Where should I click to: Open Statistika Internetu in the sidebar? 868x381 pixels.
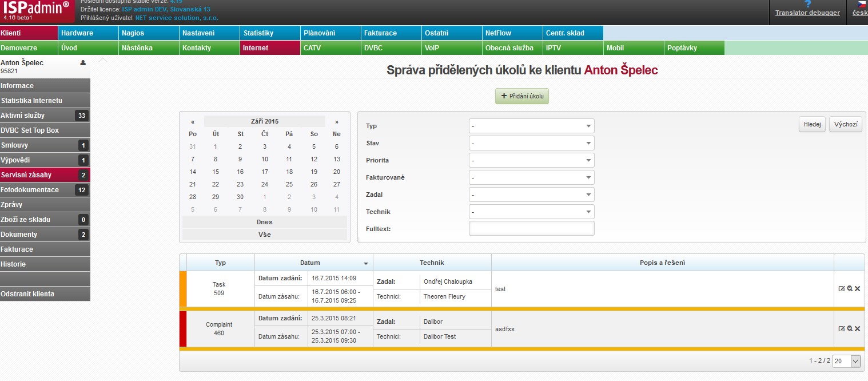coord(45,101)
